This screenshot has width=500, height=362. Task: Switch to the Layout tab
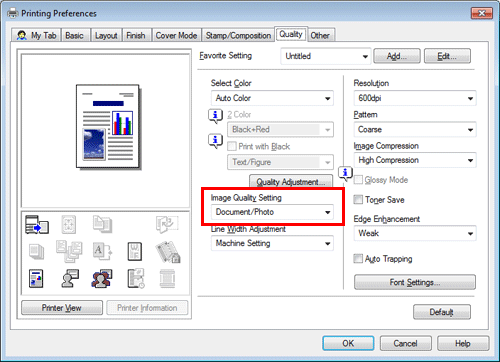pos(106,35)
